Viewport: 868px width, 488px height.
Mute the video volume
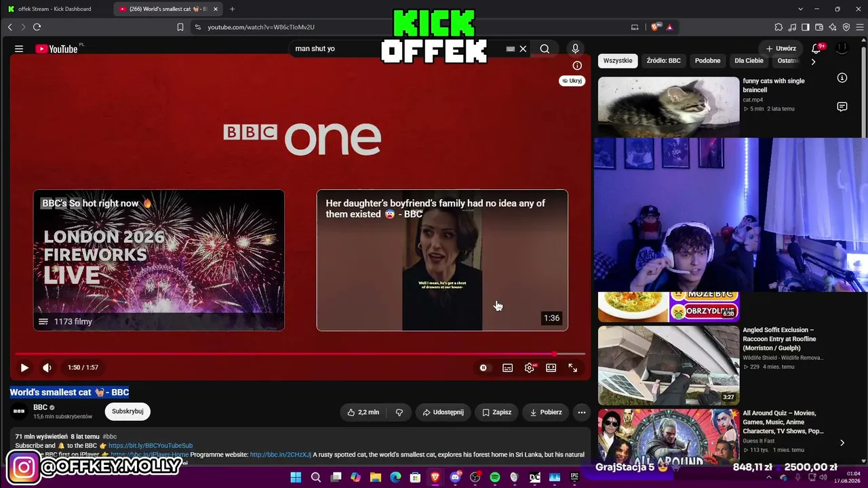pyautogui.click(x=47, y=367)
